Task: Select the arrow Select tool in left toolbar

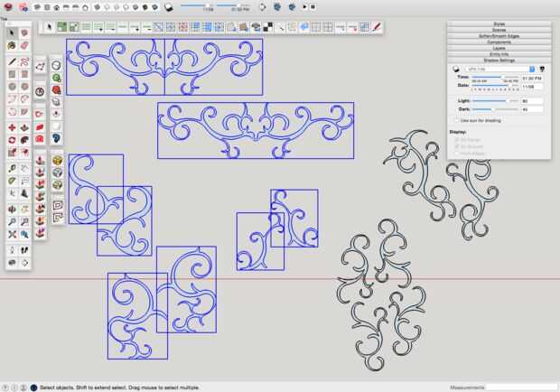Action: [x=12, y=33]
